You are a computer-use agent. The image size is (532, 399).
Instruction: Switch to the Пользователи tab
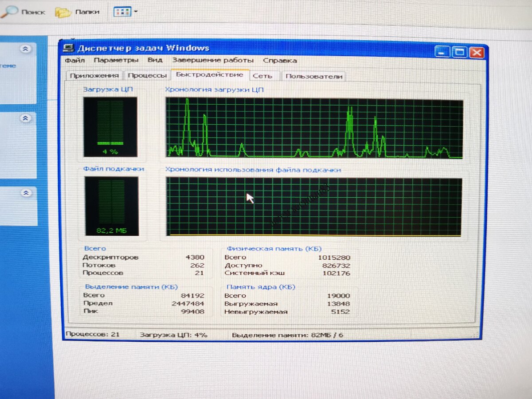point(314,76)
